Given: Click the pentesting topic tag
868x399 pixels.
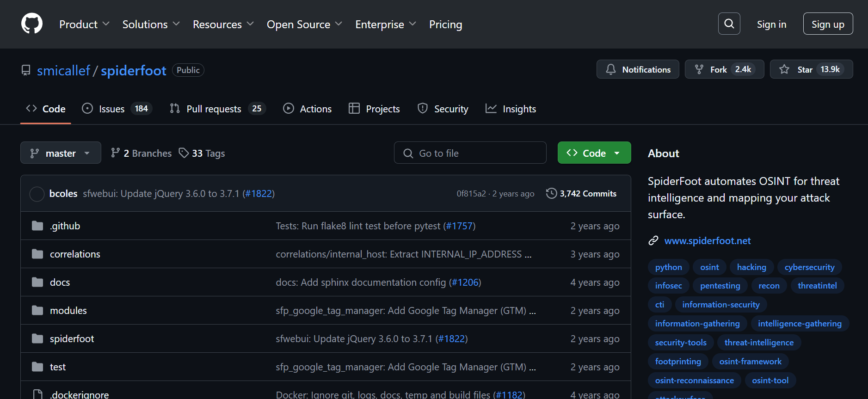Looking at the screenshot, I should [720, 285].
